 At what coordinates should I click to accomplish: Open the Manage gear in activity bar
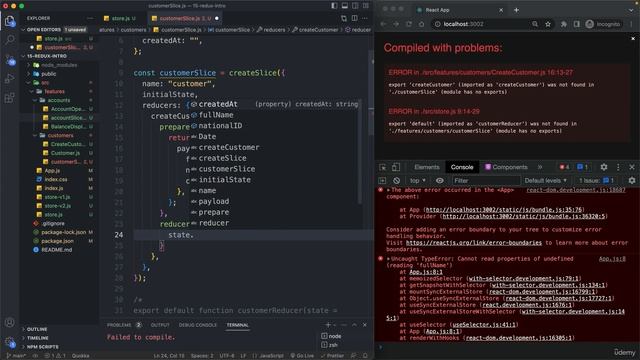9,342
